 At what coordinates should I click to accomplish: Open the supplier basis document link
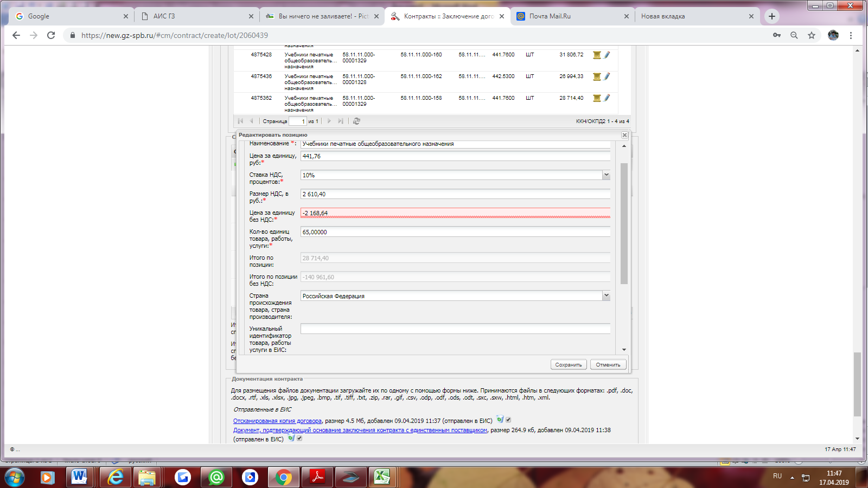tap(360, 430)
